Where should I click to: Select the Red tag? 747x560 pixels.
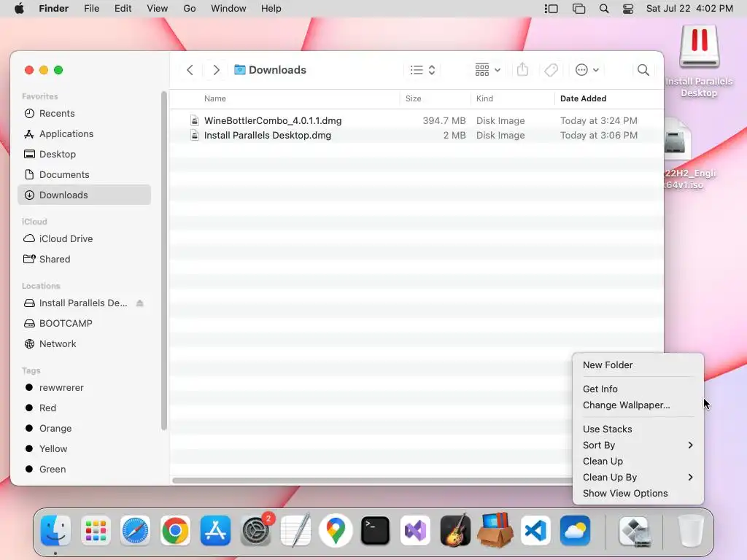[85, 408]
